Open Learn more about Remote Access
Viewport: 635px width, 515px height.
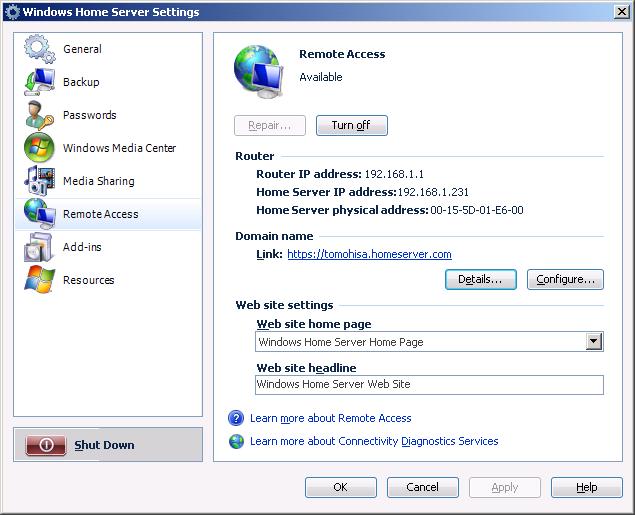pos(330,418)
